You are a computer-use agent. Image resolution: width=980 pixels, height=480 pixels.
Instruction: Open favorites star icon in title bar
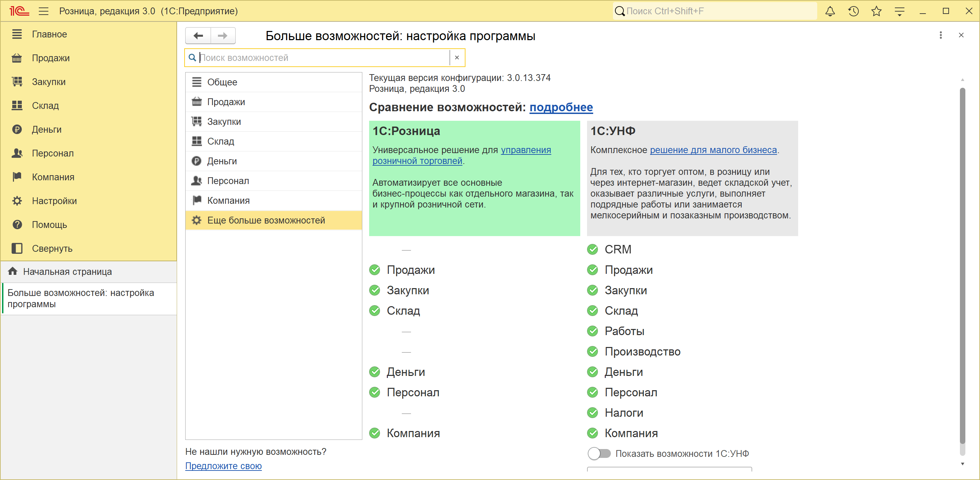click(x=876, y=11)
